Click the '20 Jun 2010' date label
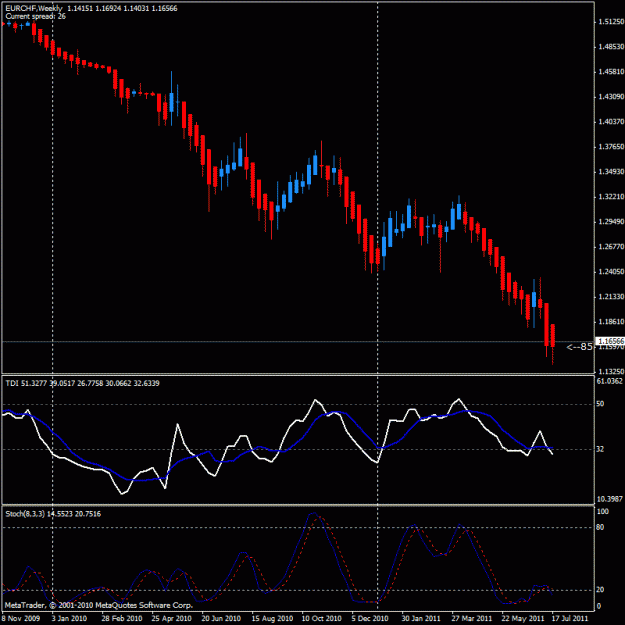Viewport: 625px width, 625px height. 222,619
